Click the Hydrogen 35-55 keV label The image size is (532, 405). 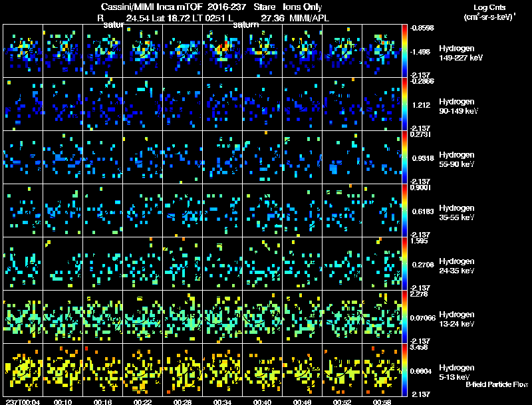click(456, 213)
